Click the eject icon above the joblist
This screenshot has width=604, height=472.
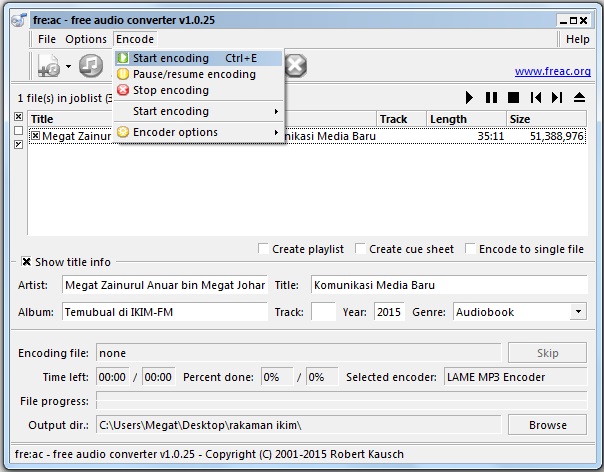pyautogui.click(x=581, y=98)
